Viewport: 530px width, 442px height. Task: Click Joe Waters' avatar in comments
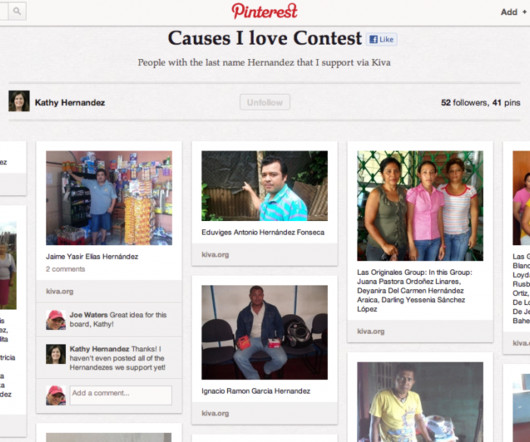click(56, 320)
